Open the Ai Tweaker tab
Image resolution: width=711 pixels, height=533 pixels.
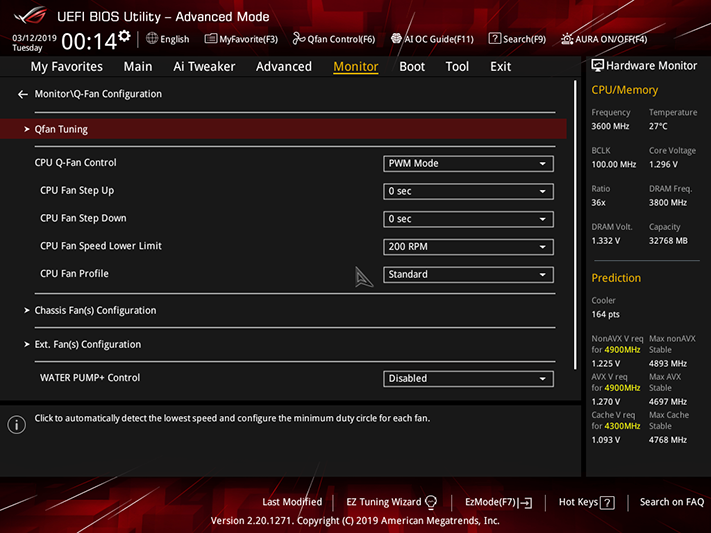204,67
